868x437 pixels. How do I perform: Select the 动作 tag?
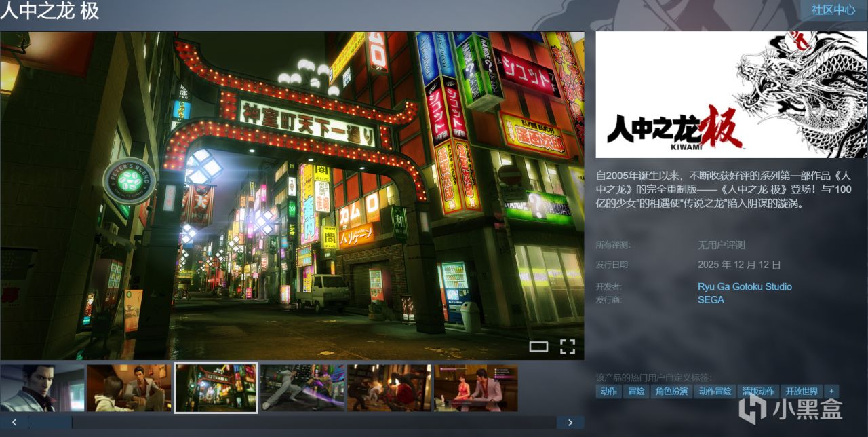tap(608, 392)
